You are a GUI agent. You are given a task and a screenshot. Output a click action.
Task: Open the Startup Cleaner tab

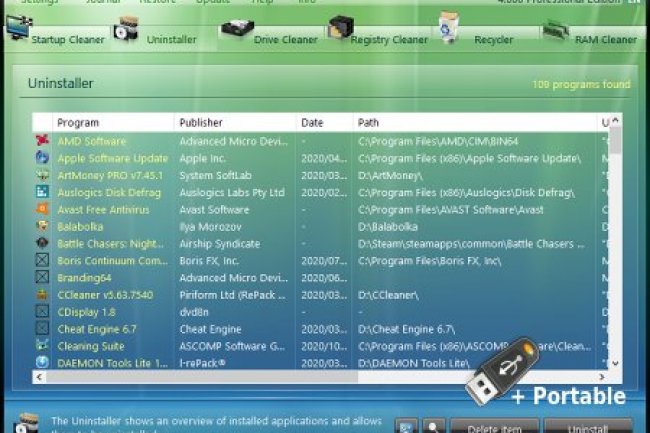[57, 32]
